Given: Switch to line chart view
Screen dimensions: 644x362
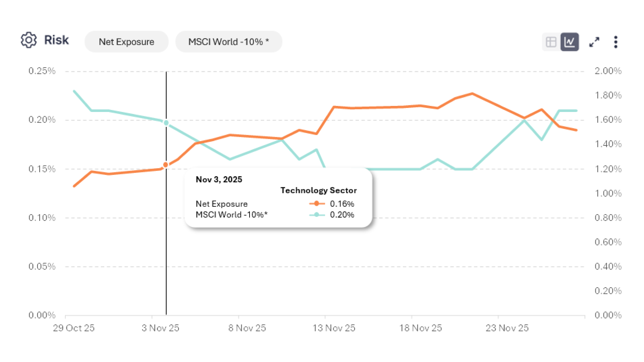Looking at the screenshot, I should [570, 42].
